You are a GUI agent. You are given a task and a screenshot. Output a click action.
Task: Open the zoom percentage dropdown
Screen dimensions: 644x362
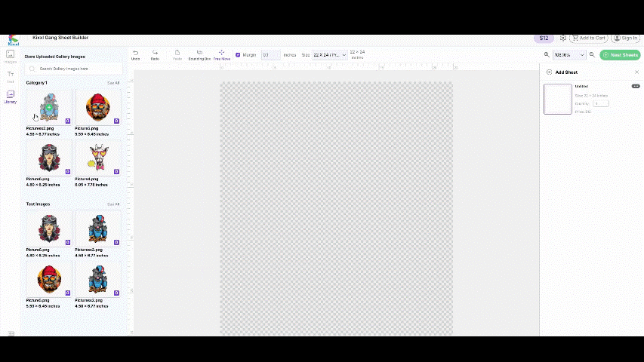(x=569, y=55)
